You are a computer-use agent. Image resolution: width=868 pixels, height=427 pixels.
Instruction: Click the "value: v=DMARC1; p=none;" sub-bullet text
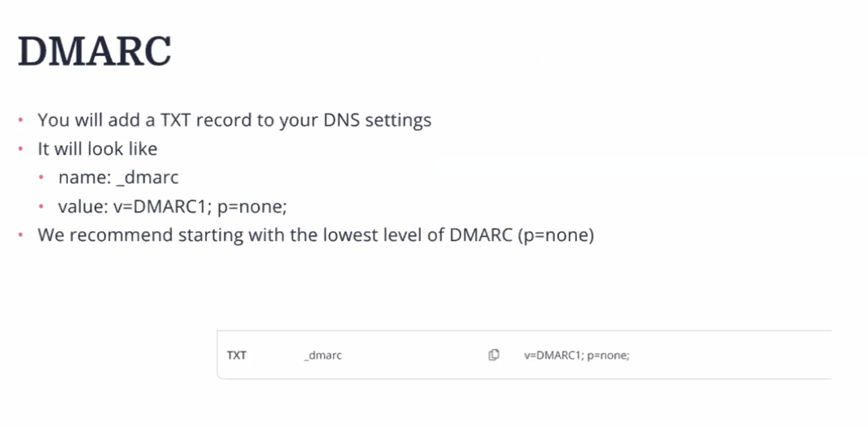[172, 207]
